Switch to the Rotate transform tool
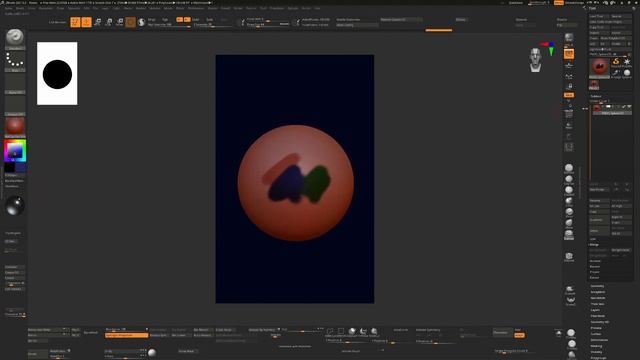The width and height of the screenshot is (640, 360). [120, 22]
